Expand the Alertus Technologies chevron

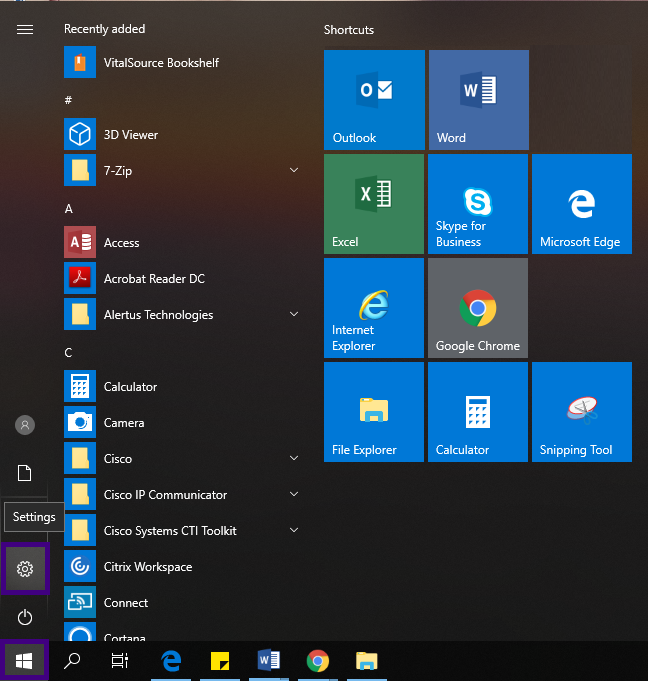294,314
